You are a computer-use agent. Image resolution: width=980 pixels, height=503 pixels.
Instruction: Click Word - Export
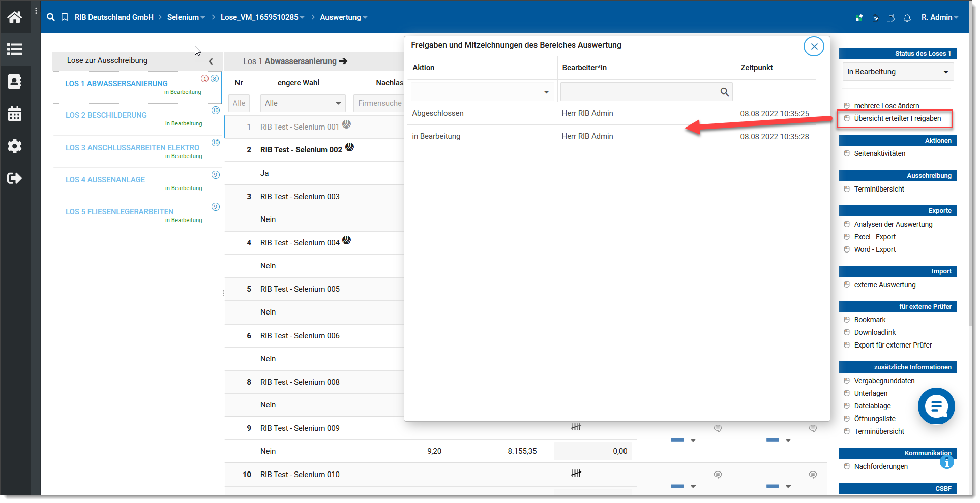coord(875,249)
